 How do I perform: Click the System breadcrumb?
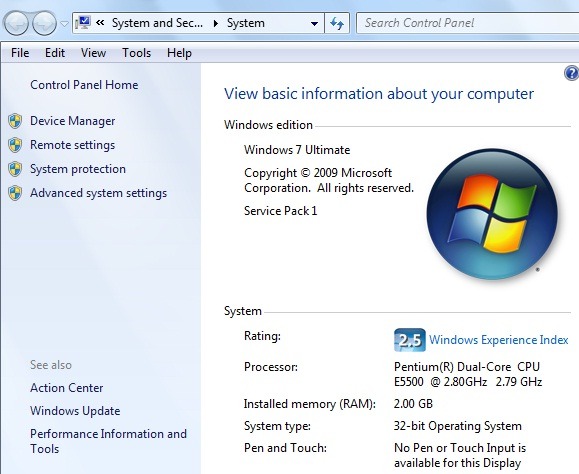point(246,23)
